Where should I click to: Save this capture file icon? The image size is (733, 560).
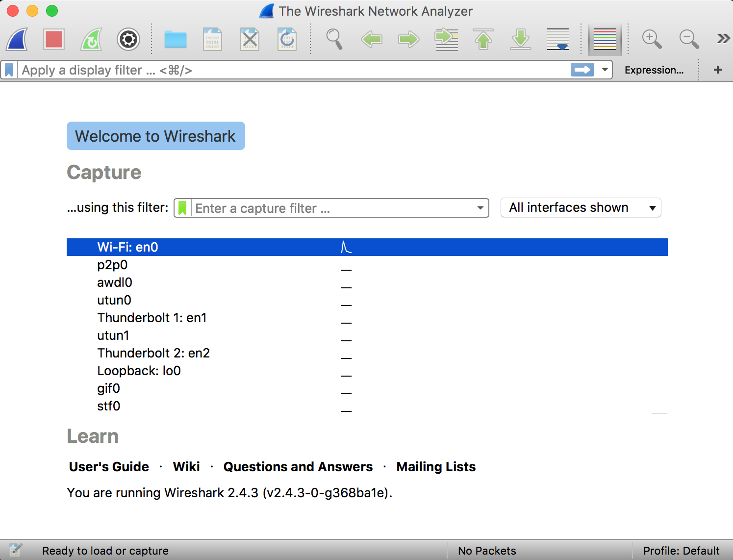click(213, 39)
